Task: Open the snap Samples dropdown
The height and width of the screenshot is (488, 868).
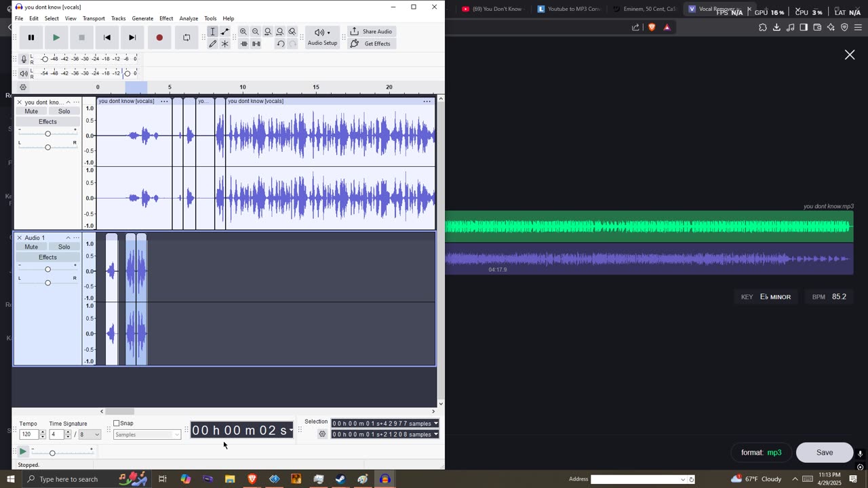Action: pyautogui.click(x=147, y=434)
